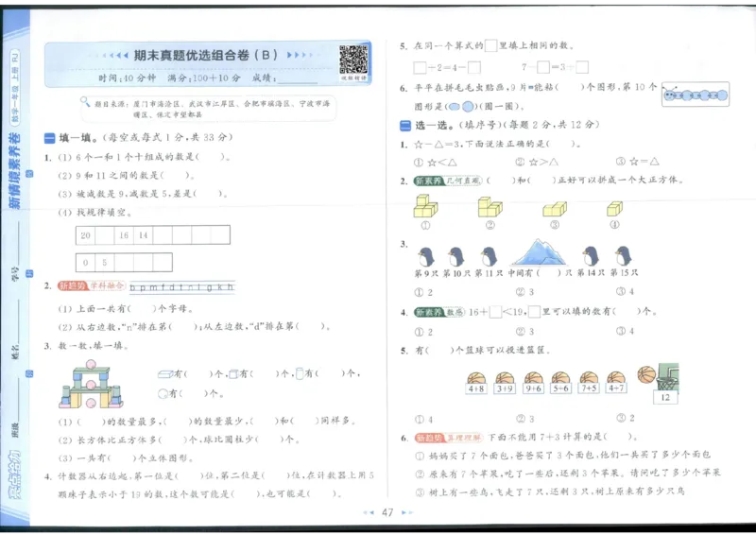Click the oval shape in the 圈一圈 choice

tap(455, 107)
